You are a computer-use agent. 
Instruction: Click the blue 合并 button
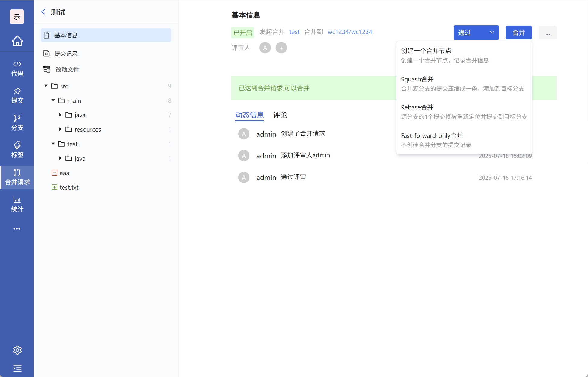click(518, 33)
